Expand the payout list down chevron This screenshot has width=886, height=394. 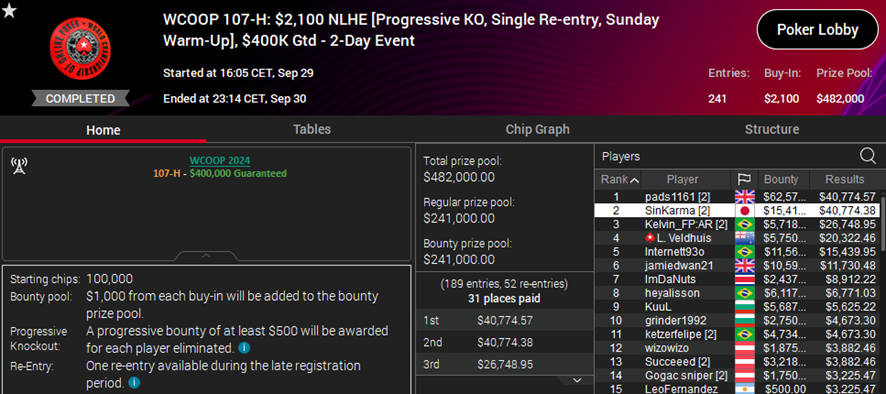pos(577,380)
